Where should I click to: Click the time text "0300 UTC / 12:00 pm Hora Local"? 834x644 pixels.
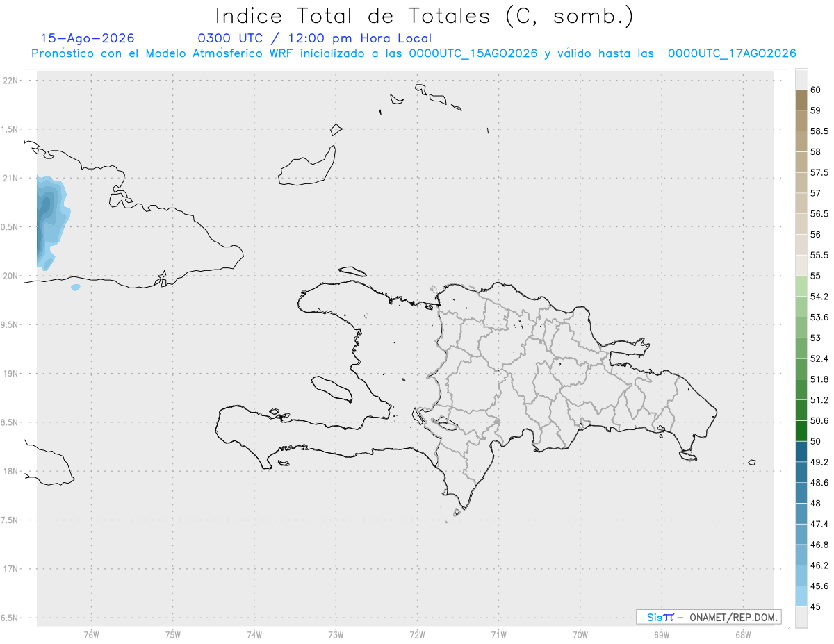pos(315,39)
